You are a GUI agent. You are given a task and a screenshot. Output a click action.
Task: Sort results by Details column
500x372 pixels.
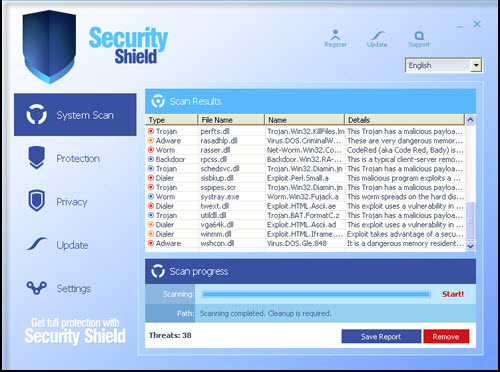[404, 120]
